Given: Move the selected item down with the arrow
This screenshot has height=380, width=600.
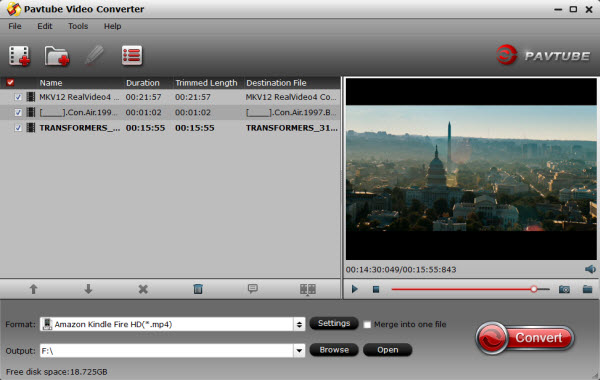Looking at the screenshot, I should click(x=88, y=289).
